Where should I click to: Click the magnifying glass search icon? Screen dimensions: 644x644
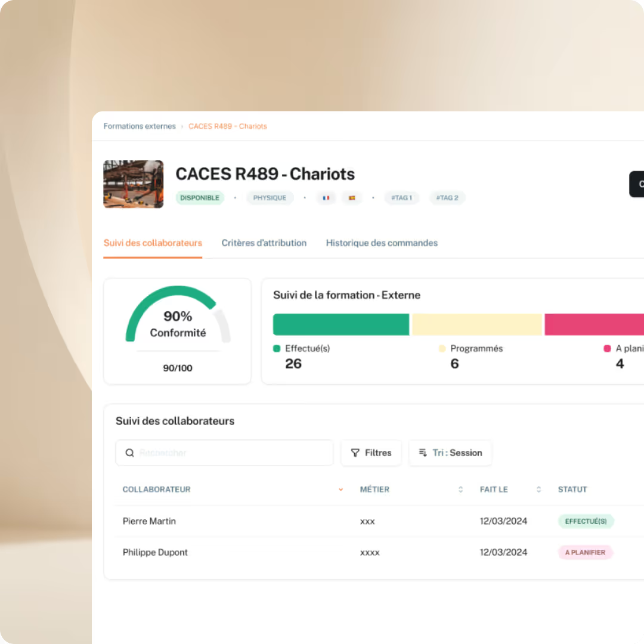tap(130, 453)
